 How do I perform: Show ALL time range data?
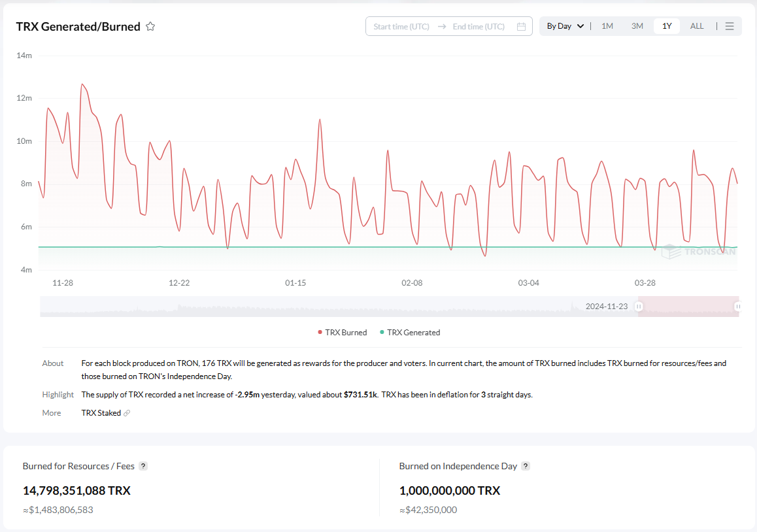[x=697, y=26]
